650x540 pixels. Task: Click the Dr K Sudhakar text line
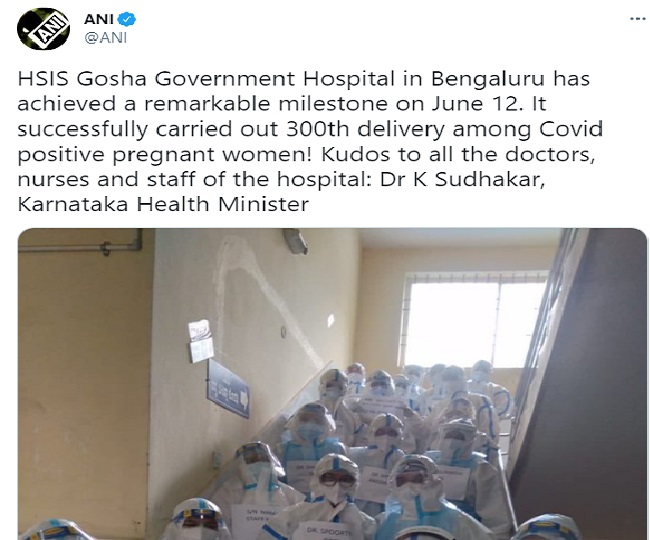(x=461, y=179)
